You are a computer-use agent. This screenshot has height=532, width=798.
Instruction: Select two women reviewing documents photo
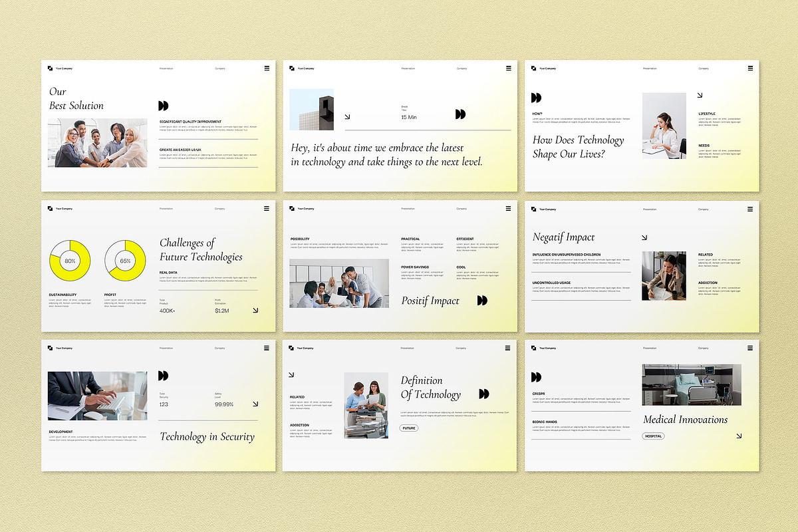366,405
